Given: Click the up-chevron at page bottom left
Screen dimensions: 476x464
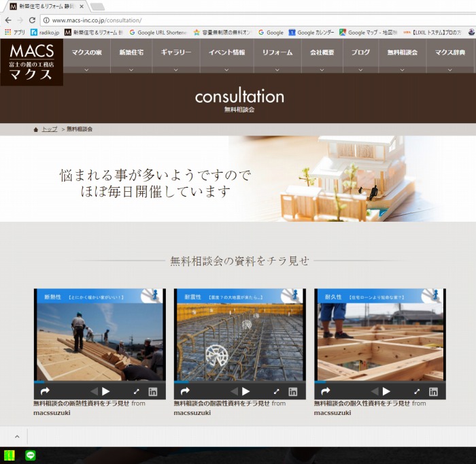Looking at the screenshot, I should pyautogui.click(x=17, y=437).
